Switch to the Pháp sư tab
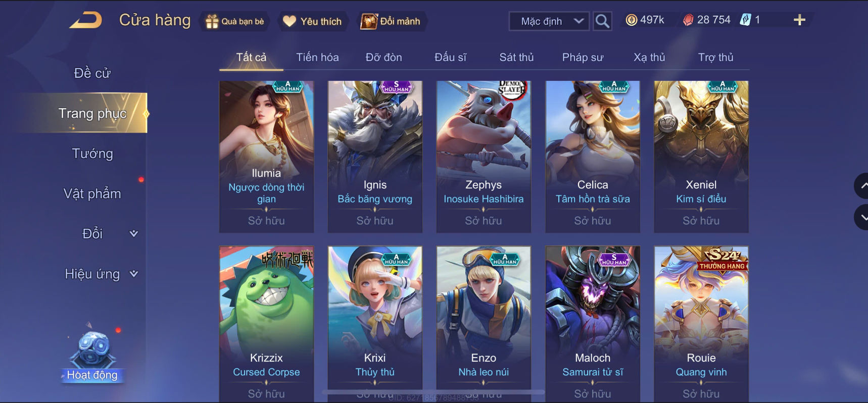Screen dimensions: 868x403 (583, 57)
